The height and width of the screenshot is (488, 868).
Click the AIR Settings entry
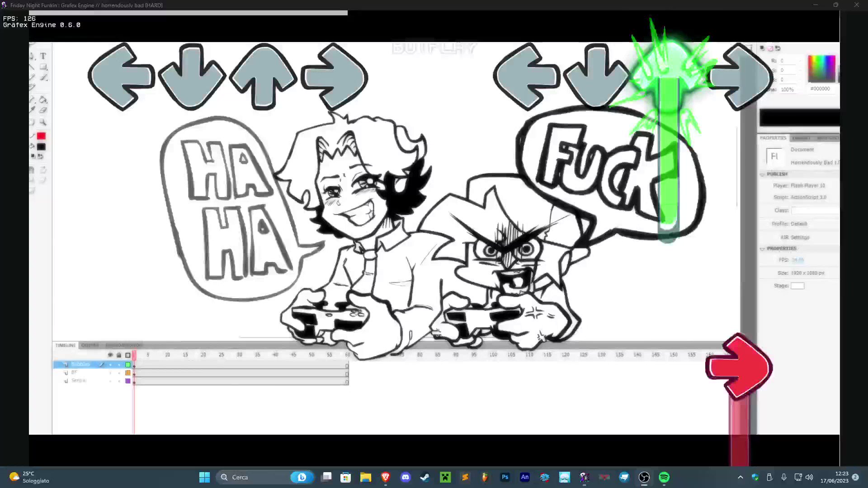(x=795, y=238)
